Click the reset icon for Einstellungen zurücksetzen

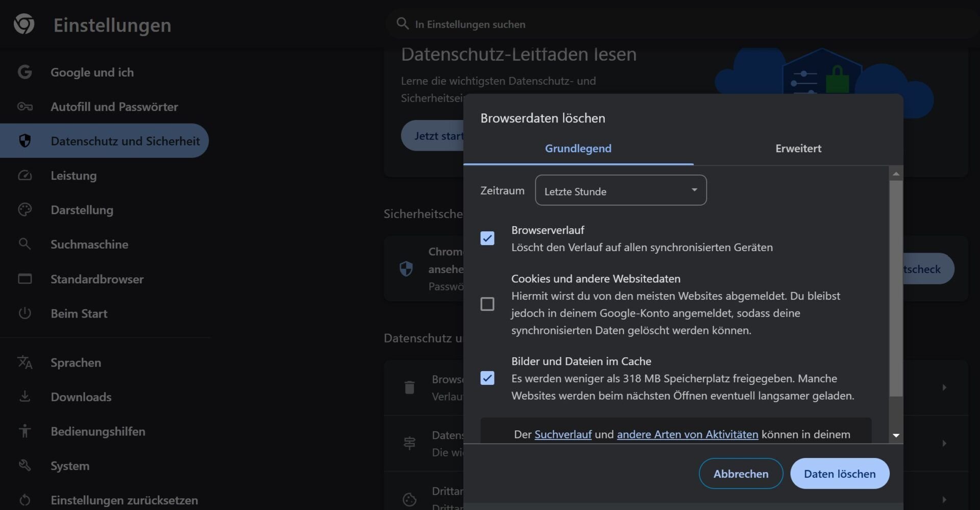(24, 500)
